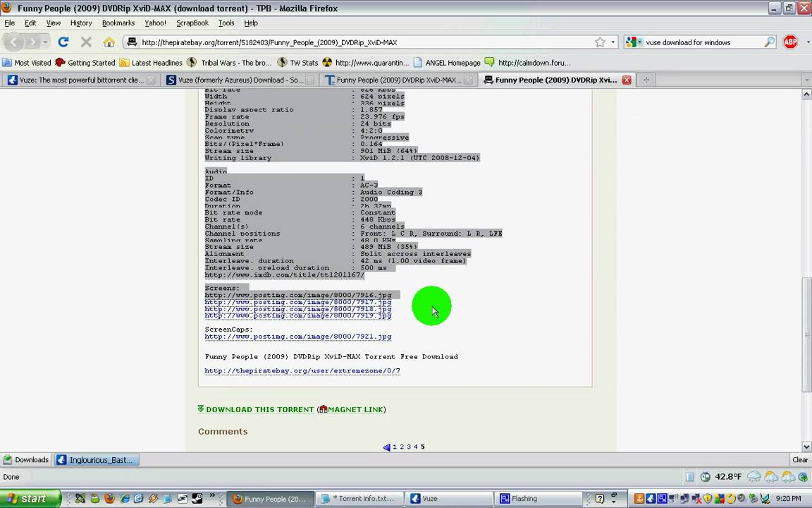Open the Tools menu
Viewport: 812px width, 508px height.
click(226, 23)
